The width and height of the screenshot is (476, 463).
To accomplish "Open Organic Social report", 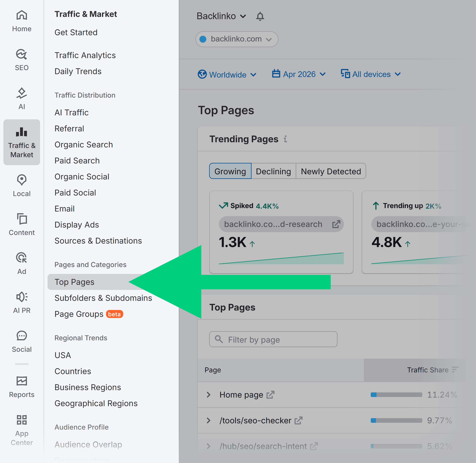I will pos(82,177).
